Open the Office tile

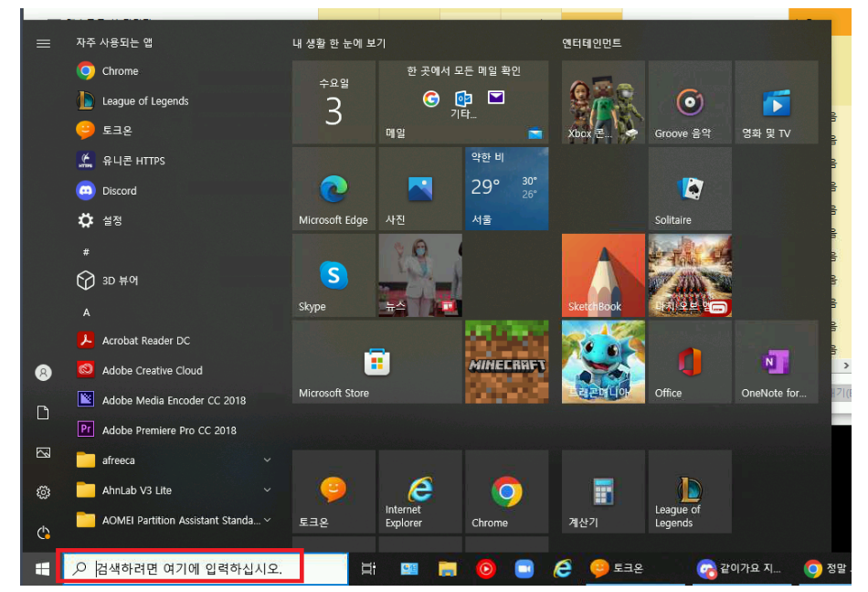coord(690,362)
